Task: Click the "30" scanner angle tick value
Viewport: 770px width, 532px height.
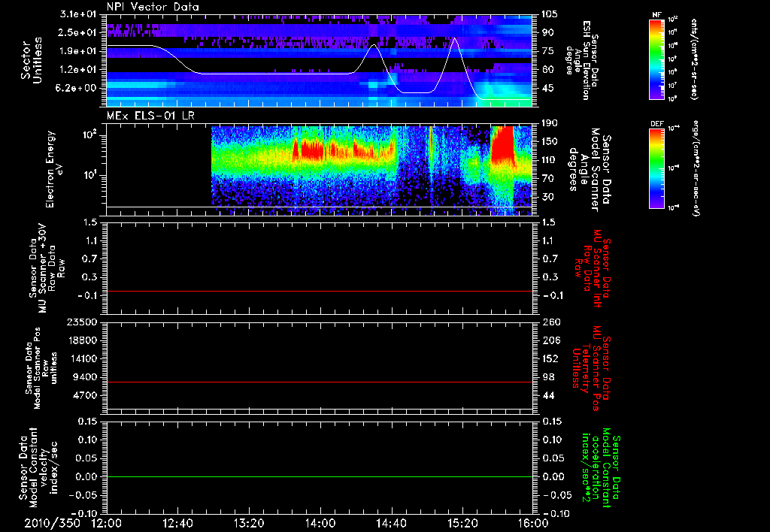Action: pyautogui.click(x=548, y=197)
